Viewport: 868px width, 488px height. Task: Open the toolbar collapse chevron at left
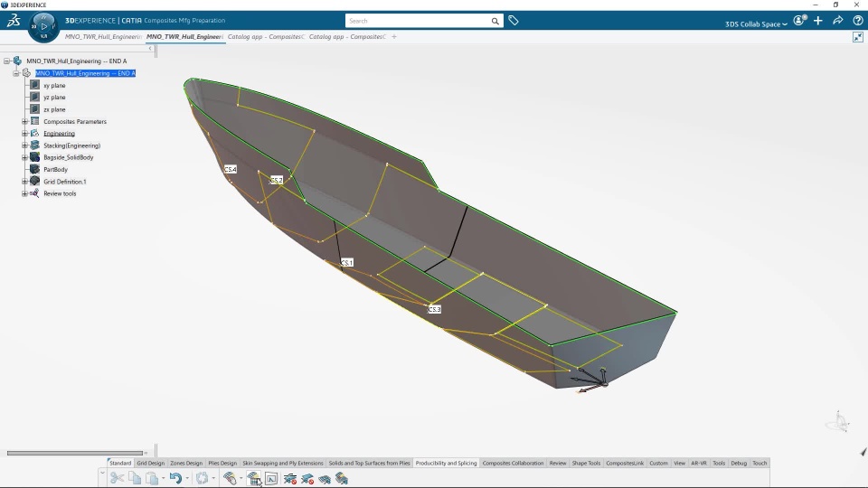(102, 473)
